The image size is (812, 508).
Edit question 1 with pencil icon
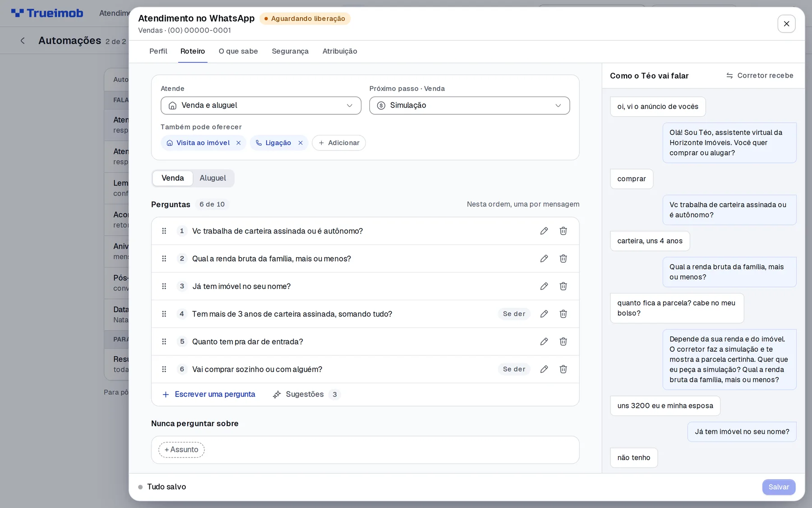(544, 231)
